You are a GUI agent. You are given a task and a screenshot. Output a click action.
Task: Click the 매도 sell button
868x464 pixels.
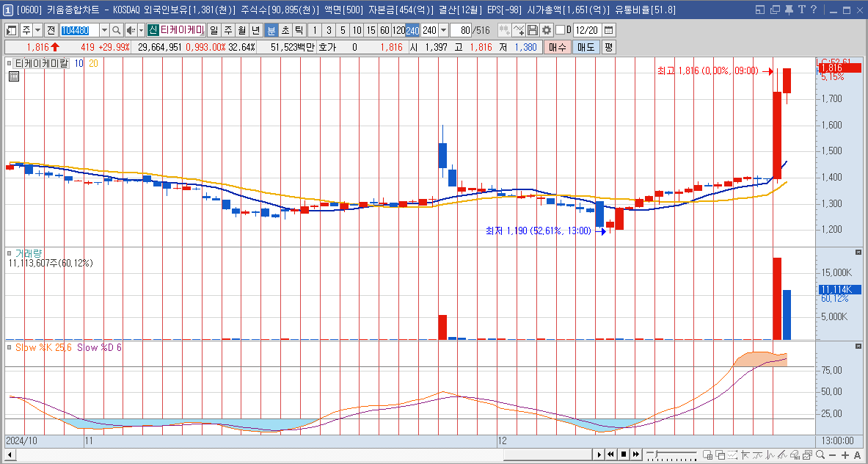tap(585, 48)
